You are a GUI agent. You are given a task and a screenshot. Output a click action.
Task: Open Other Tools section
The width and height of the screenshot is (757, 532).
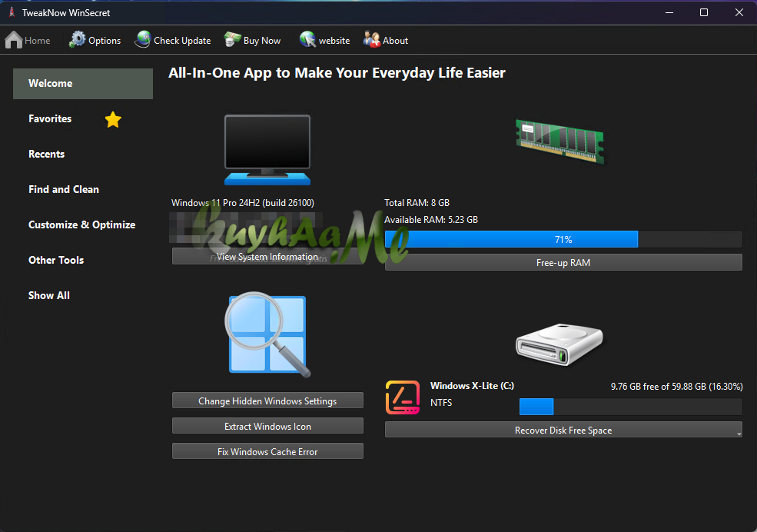click(56, 260)
